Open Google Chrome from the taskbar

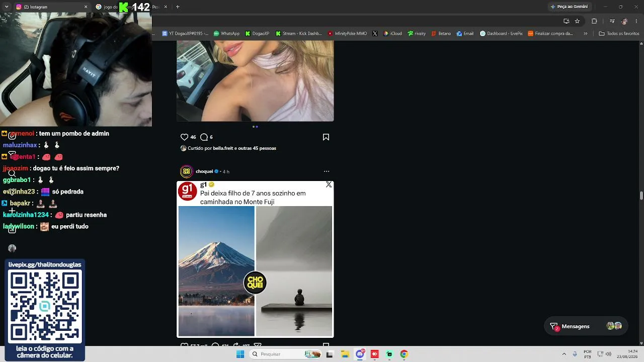click(x=404, y=354)
